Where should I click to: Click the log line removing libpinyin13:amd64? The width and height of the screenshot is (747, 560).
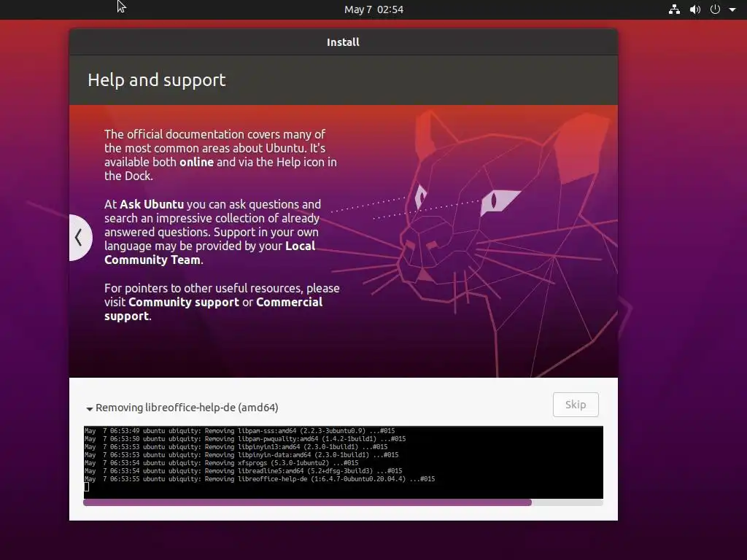point(236,447)
